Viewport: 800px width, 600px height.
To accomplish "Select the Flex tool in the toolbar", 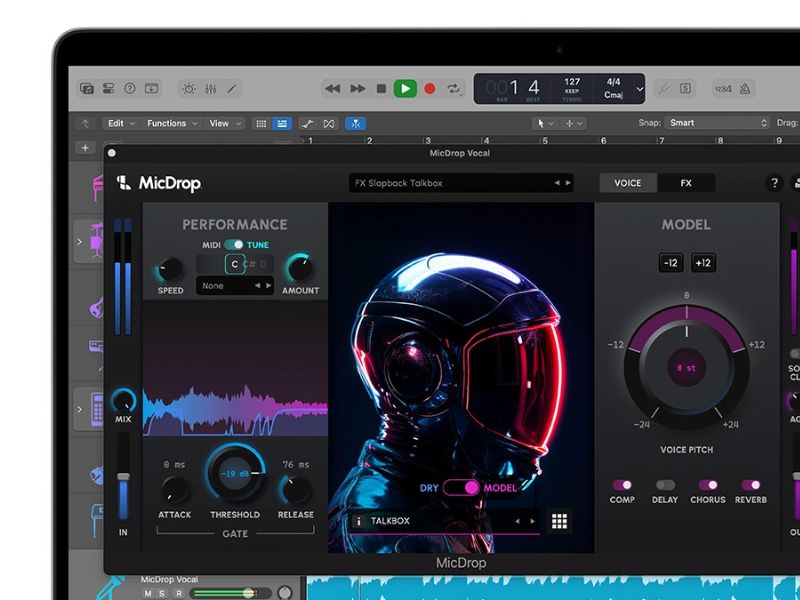I will pos(354,122).
